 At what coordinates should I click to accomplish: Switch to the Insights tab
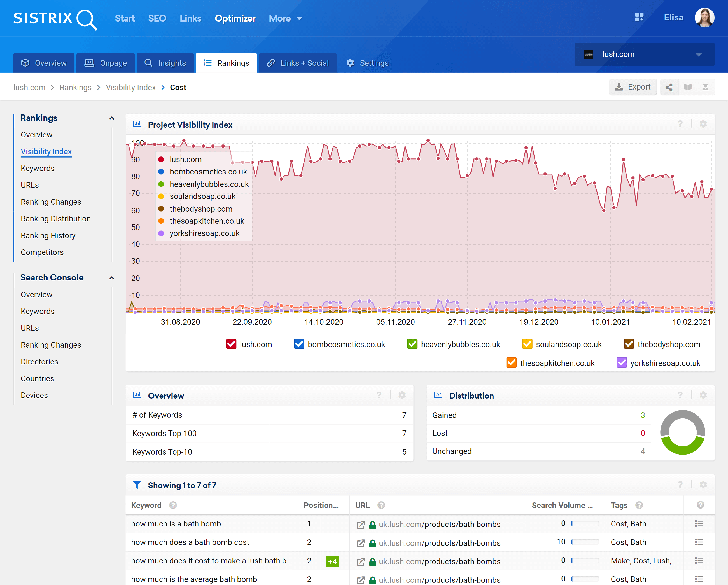[165, 63]
